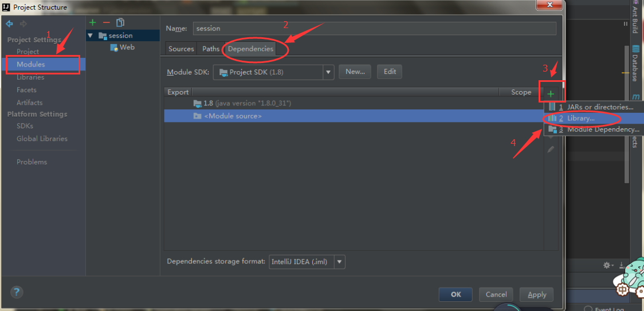The image size is (644, 311).
Task: Select Modules in Project Settings
Action: click(45, 65)
